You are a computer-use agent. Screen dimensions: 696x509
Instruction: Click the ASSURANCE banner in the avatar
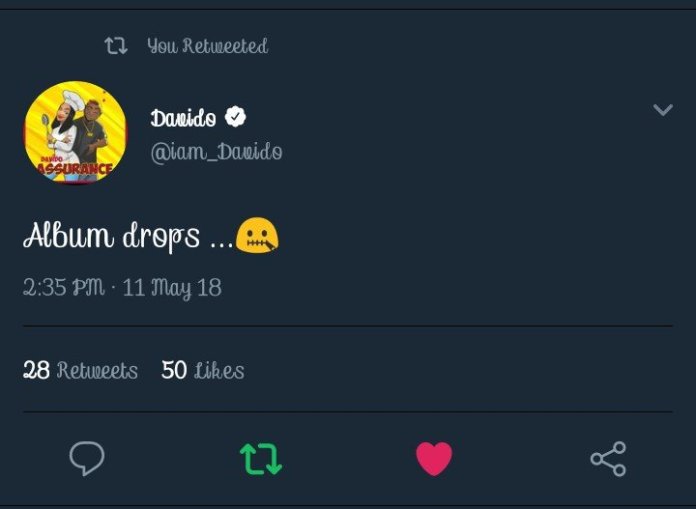coord(75,169)
